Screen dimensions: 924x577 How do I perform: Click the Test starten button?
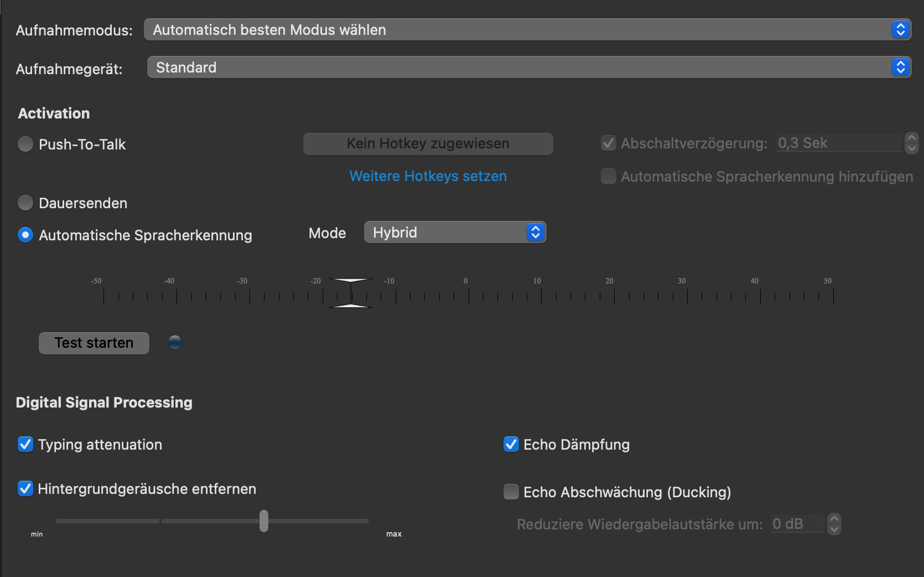click(x=94, y=343)
